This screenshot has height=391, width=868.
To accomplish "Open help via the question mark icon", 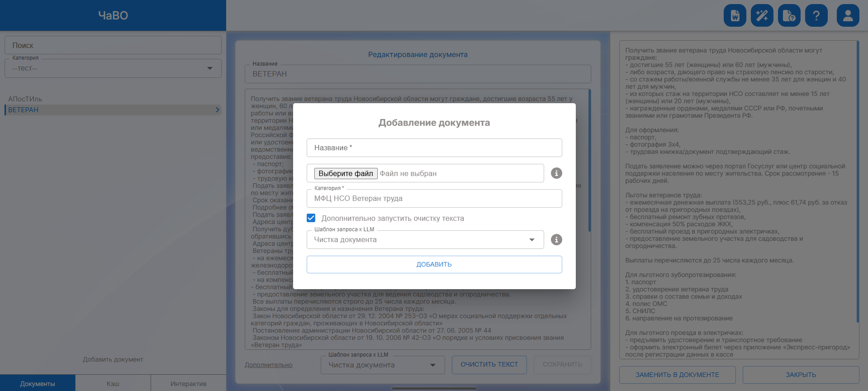I will (816, 16).
